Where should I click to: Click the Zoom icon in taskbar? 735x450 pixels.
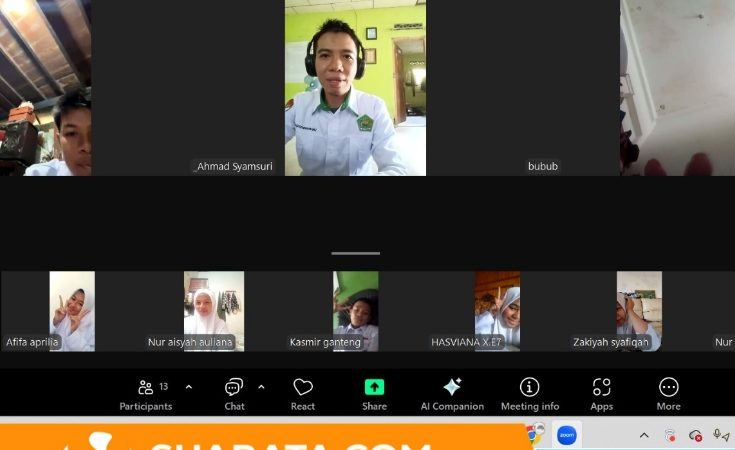pos(567,435)
